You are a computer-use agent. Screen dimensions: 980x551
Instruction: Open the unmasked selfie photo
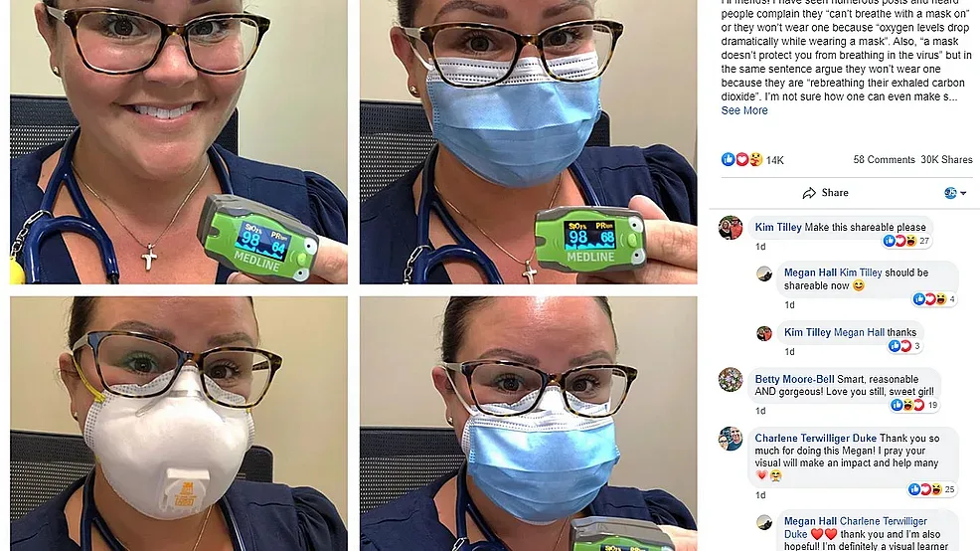point(179,142)
